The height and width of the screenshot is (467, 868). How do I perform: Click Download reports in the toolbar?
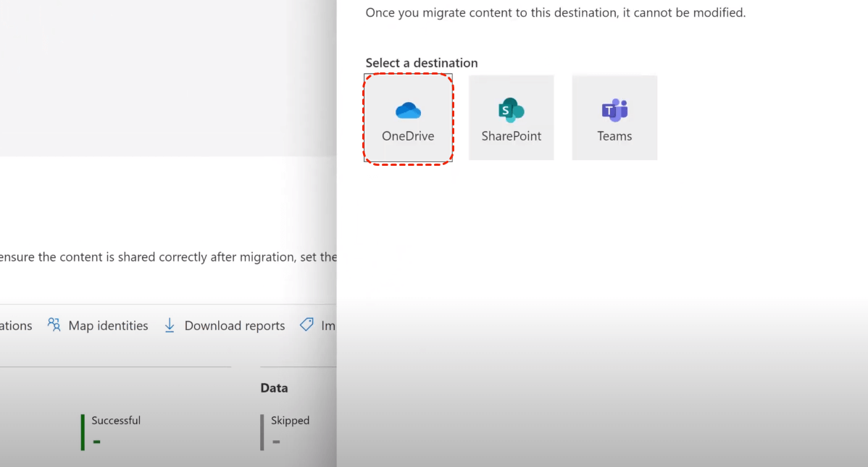224,325
